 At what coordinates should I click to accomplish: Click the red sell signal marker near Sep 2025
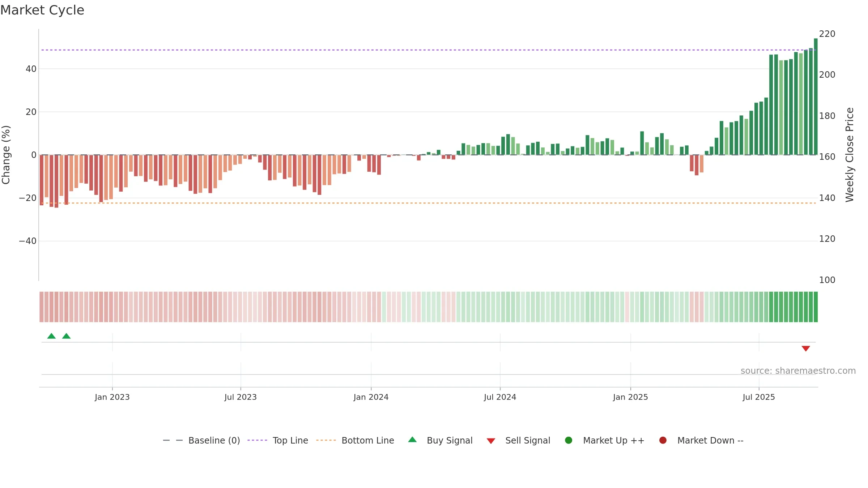(x=806, y=348)
